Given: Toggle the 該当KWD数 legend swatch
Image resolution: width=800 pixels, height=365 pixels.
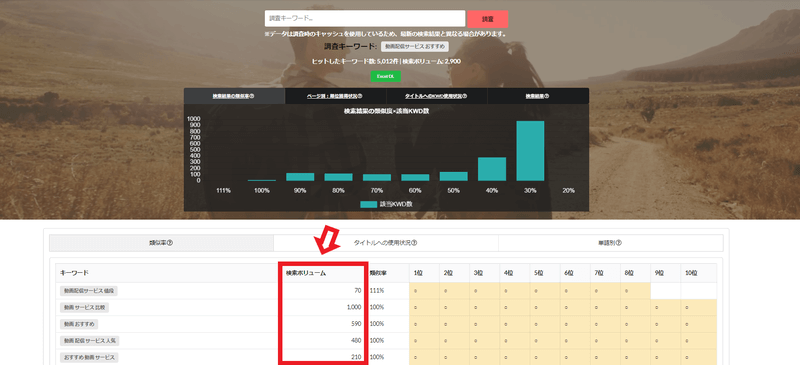Looking at the screenshot, I should click(x=368, y=204).
